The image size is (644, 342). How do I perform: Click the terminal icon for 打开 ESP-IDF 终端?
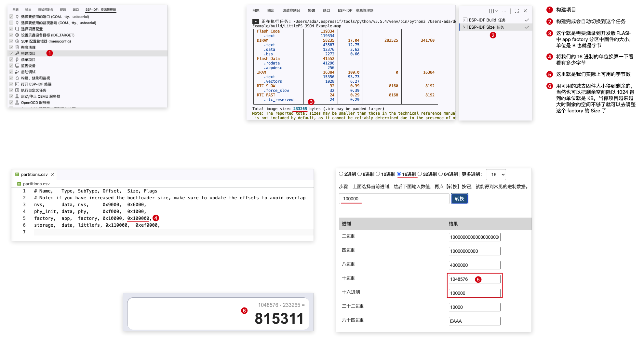click(17, 84)
